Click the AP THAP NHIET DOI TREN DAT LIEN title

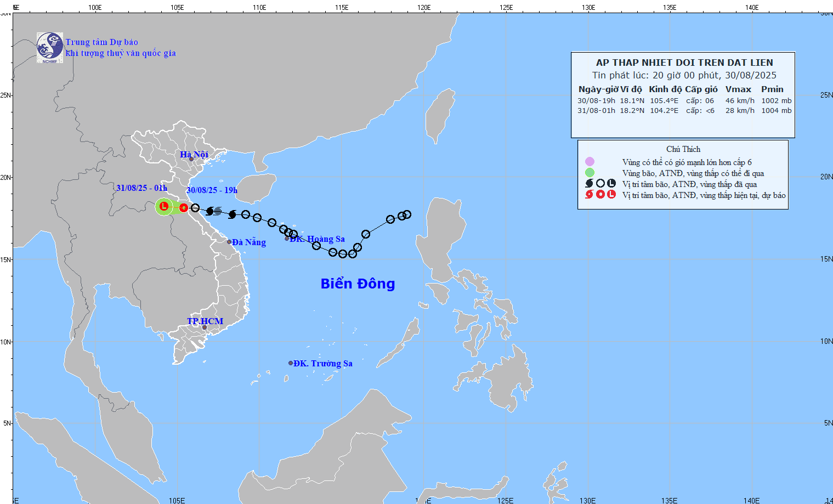tap(684, 63)
